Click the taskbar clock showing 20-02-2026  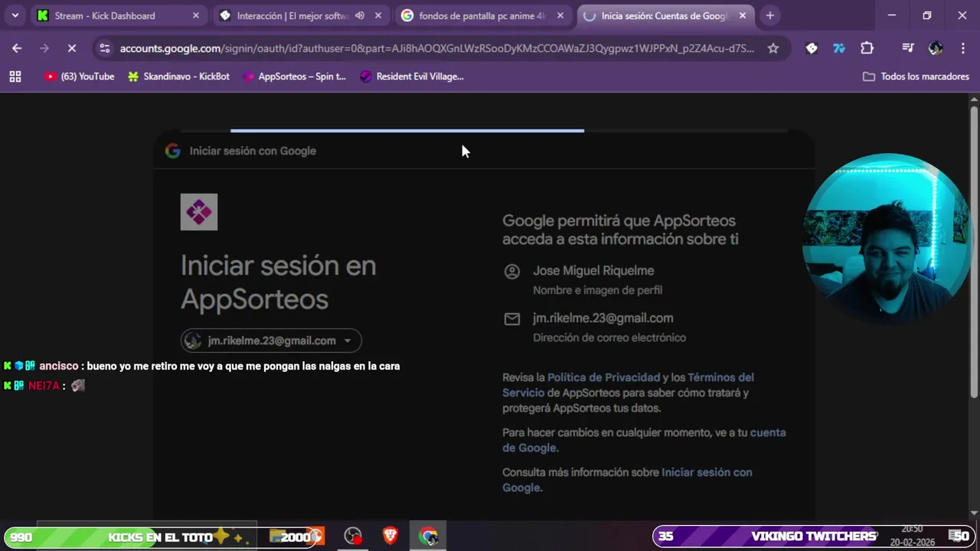pyautogui.click(x=912, y=536)
